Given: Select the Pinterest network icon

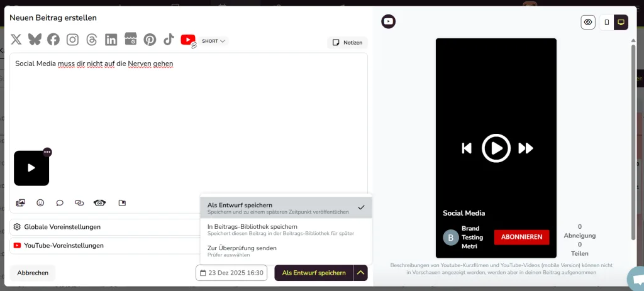Looking at the screenshot, I should [x=150, y=40].
